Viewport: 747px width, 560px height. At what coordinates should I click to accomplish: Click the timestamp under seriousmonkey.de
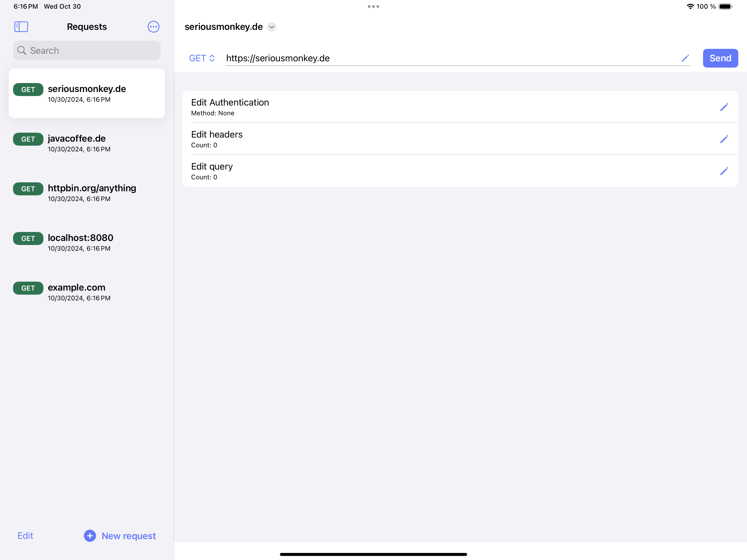(79, 100)
